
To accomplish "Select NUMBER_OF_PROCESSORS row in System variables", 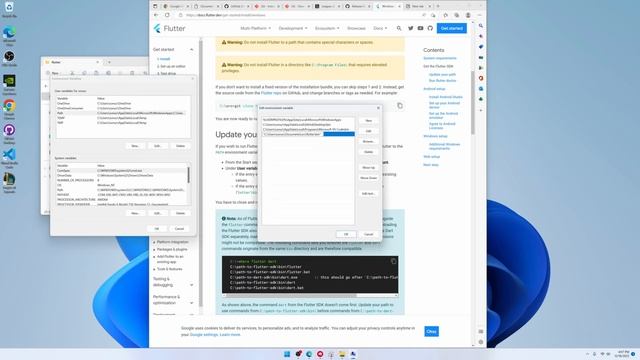I will [x=121, y=180].
